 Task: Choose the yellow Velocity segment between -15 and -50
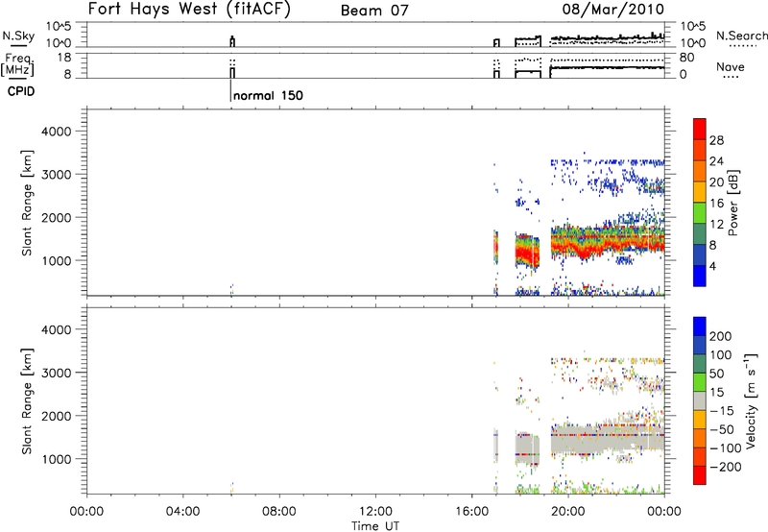click(700, 420)
